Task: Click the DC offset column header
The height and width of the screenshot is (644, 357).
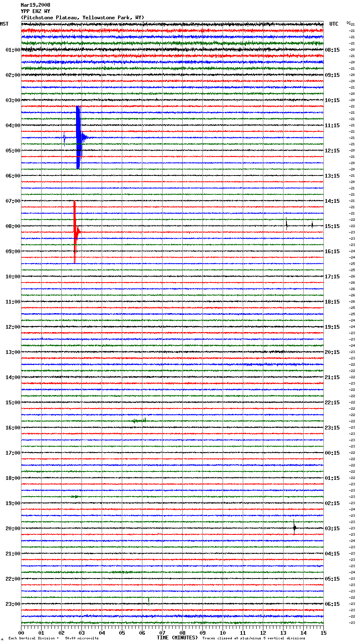Action: coord(349,23)
